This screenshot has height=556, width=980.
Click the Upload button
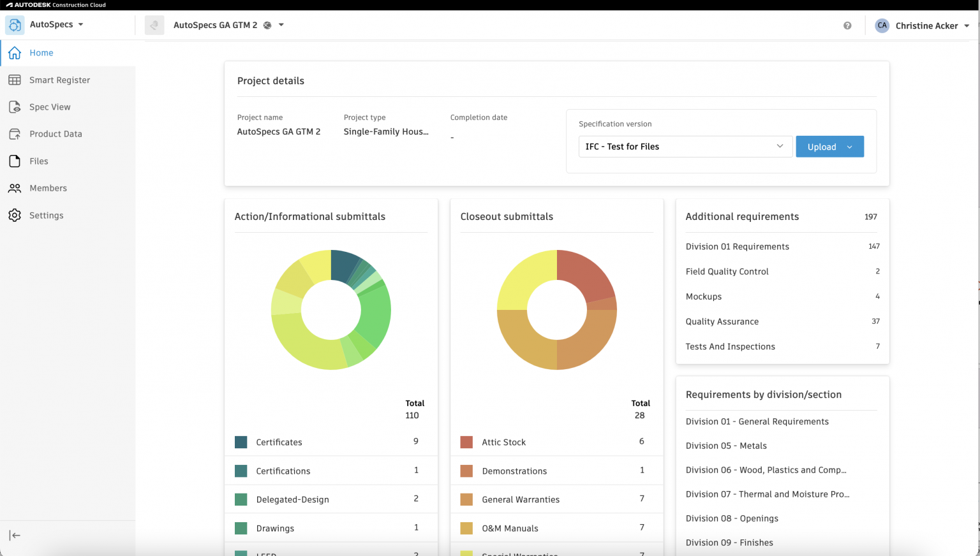point(822,146)
